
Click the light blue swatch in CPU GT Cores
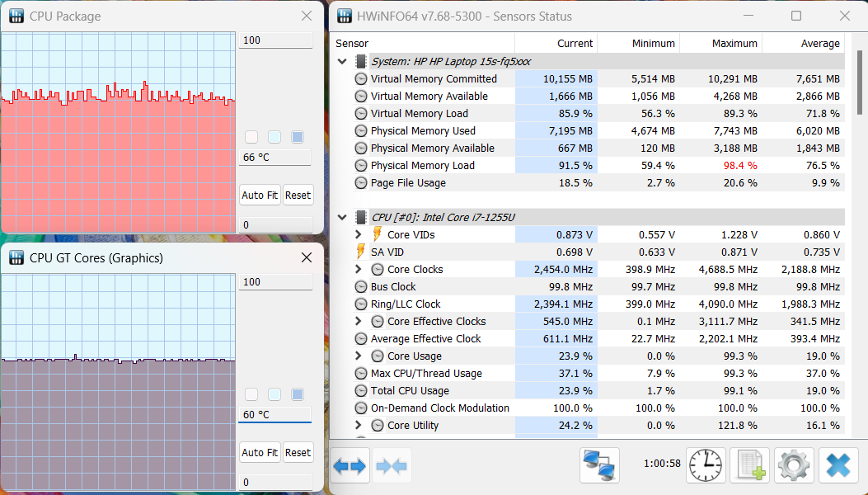274,394
